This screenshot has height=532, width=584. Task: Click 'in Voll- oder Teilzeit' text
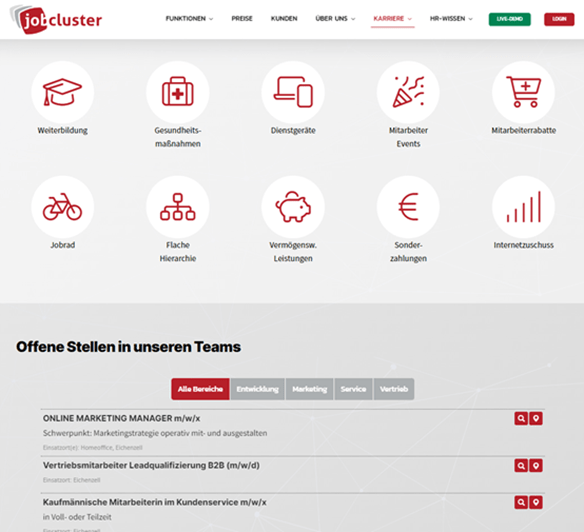click(x=77, y=517)
